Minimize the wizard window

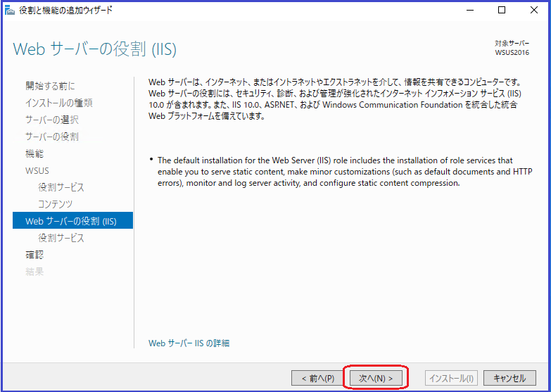470,10
